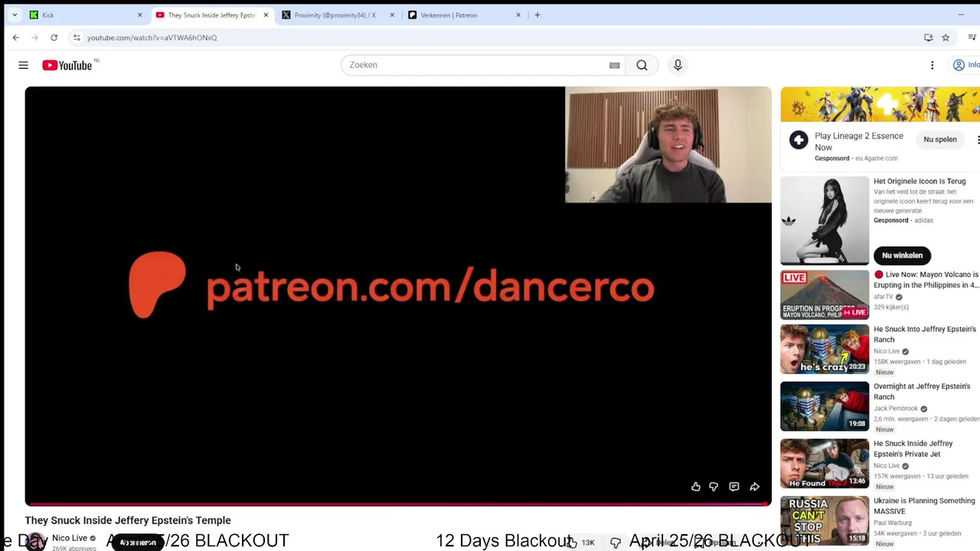Screen dimensions: 980x551
Task: Close the Proximity X tab
Action: [x=392, y=15]
